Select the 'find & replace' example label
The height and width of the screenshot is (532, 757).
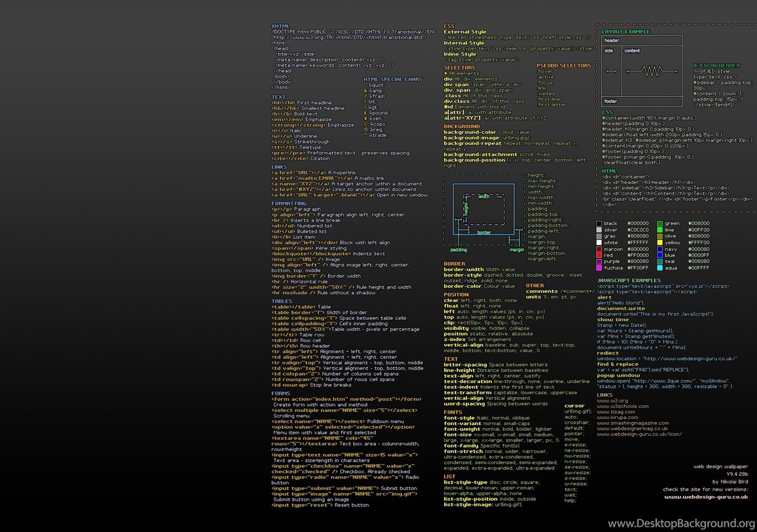(617, 364)
